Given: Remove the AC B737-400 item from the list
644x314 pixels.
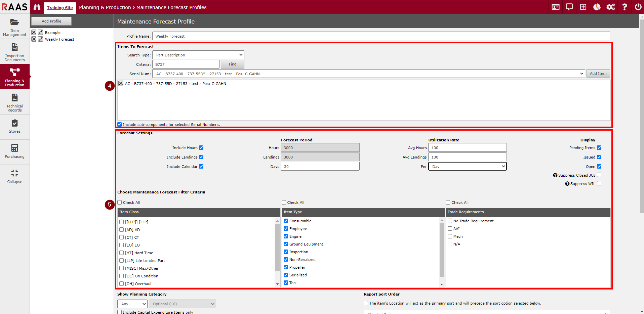Looking at the screenshot, I should 121,83.
